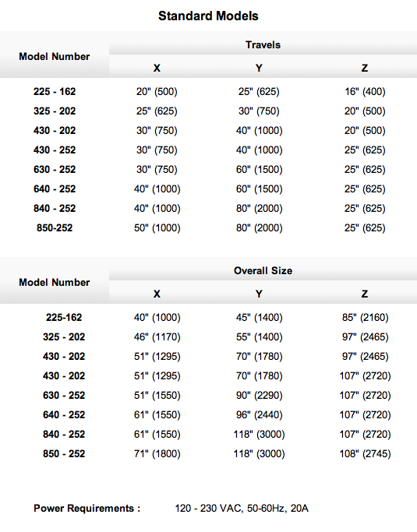Click the 46" (1170) overall X value
The width and height of the screenshot is (417, 532).
pyautogui.click(x=157, y=337)
